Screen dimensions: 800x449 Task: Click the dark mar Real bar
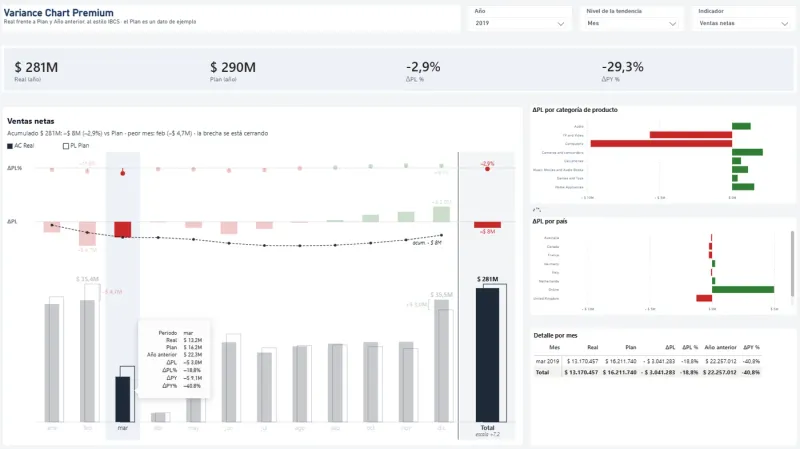coord(122,399)
